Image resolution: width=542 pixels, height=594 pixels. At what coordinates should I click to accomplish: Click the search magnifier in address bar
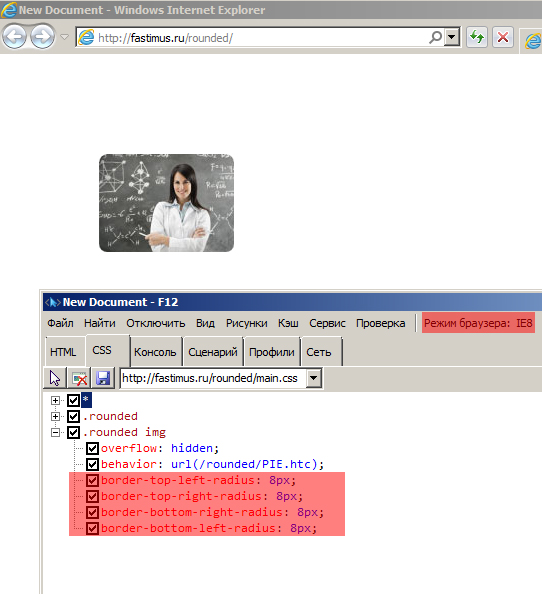pyautogui.click(x=436, y=37)
